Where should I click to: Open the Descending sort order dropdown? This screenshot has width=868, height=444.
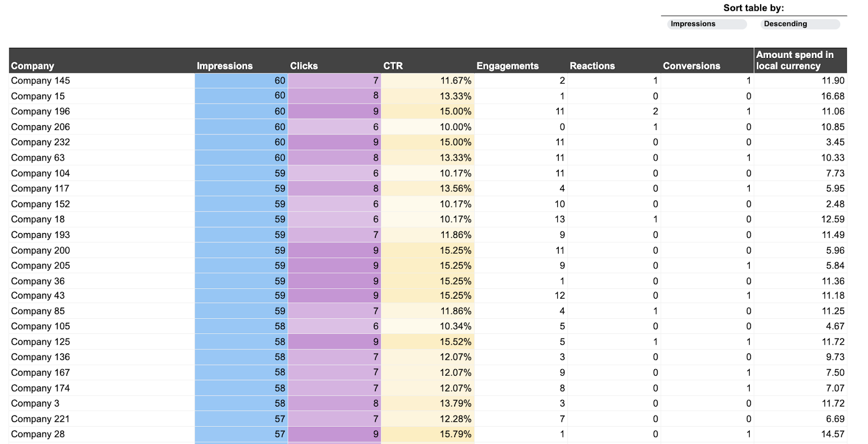point(800,24)
